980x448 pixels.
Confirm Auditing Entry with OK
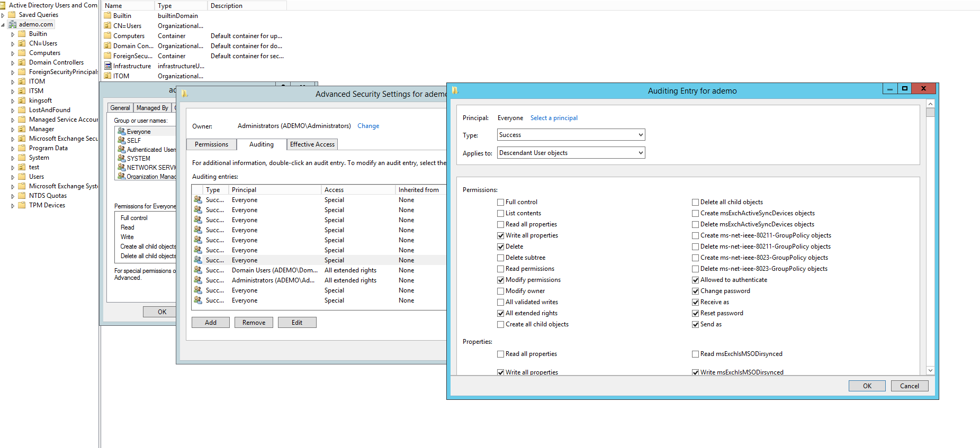click(x=867, y=386)
